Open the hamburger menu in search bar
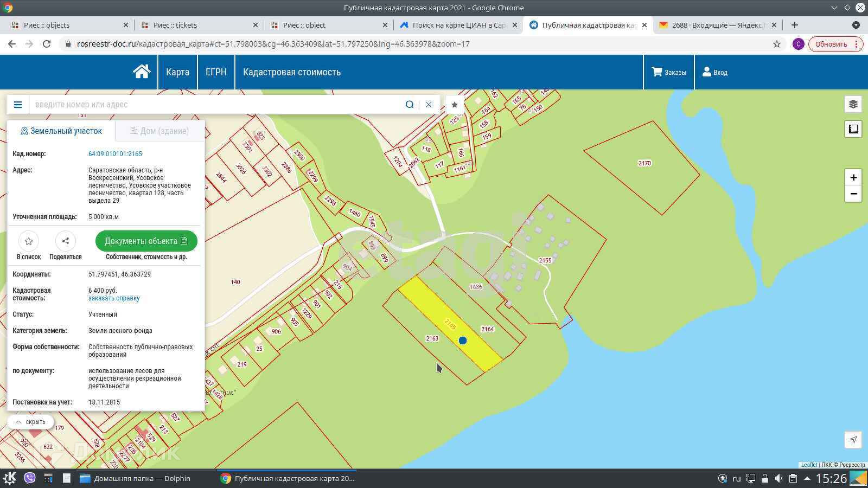Viewport: 868px width, 488px height. click(x=18, y=105)
